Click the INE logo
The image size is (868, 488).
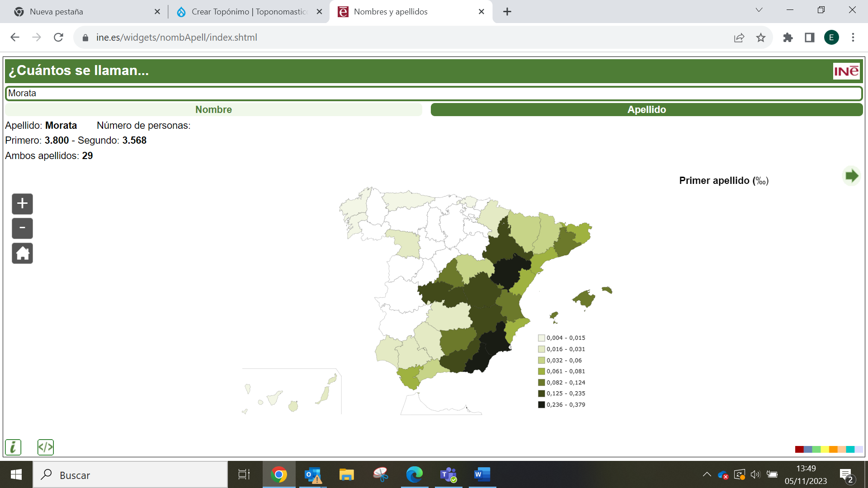[x=846, y=71]
